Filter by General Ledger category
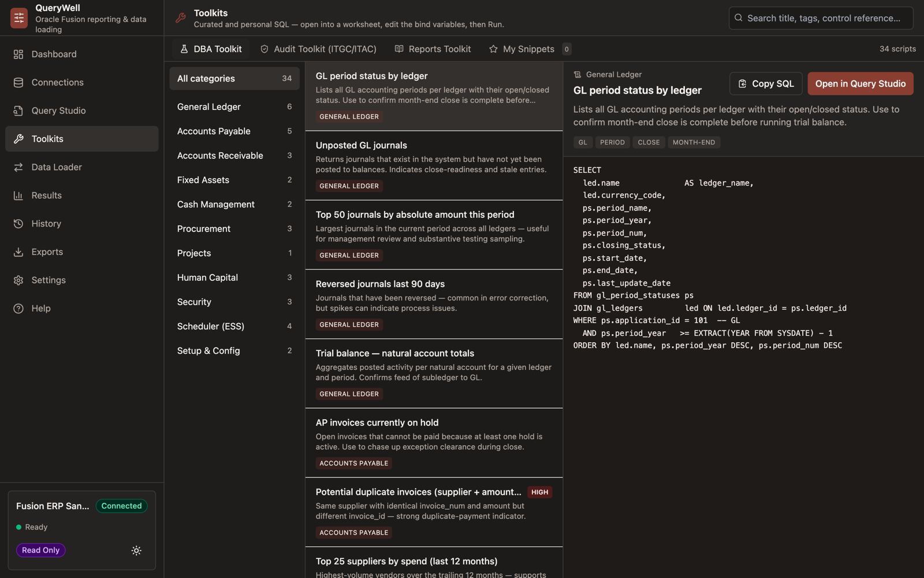Screen dimensions: 924x578 (234, 107)
